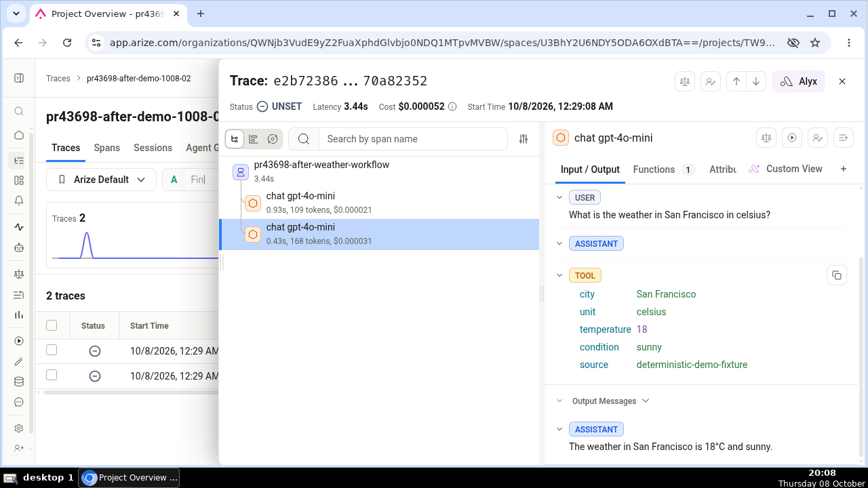
Task: Open the database cylinder icon in sidebar
Action: point(19,382)
